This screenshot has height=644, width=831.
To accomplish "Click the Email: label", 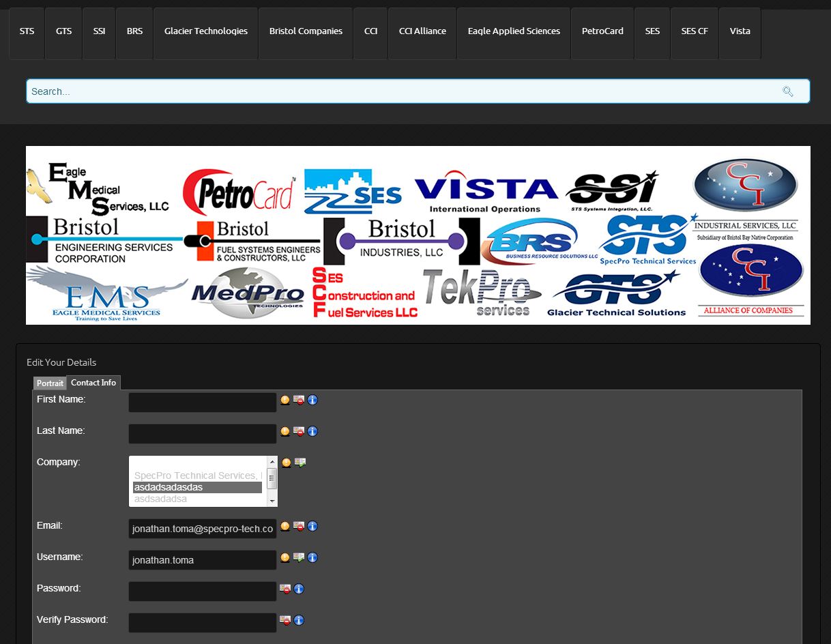I will (50, 525).
